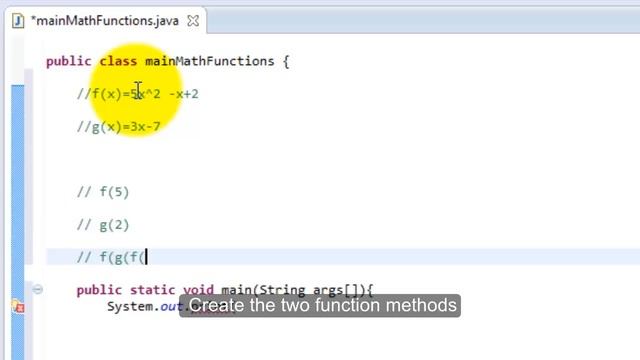Screen dimensions: 640x360
Task: Click the comment // f(5)
Action: 103,192
